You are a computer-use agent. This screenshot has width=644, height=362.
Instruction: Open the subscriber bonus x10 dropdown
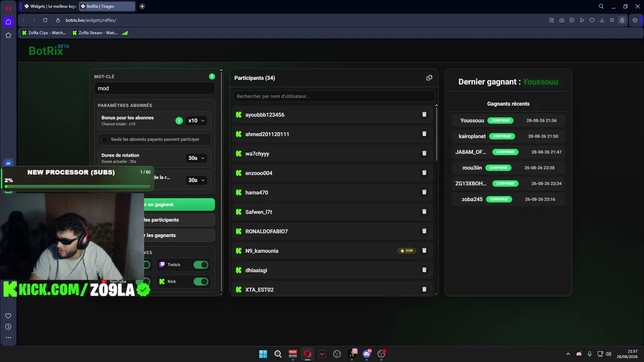[196, 121]
